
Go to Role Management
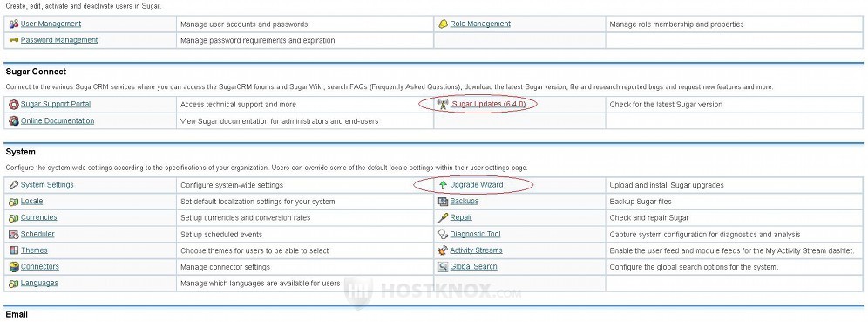coord(480,24)
